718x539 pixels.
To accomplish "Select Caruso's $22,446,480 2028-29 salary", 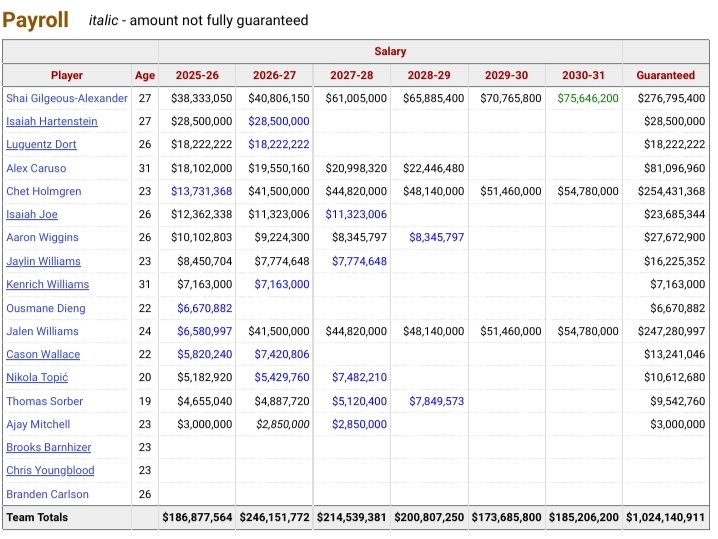I will pos(434,168).
